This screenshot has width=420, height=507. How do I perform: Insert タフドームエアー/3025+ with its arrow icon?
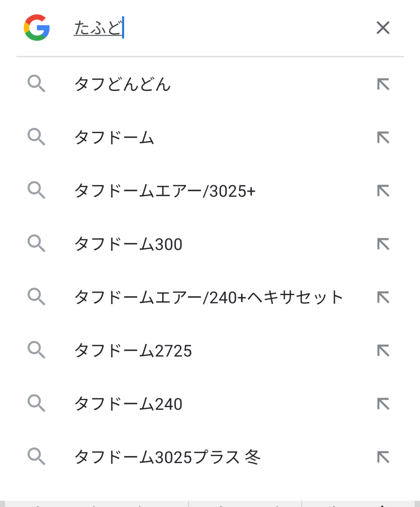point(383,191)
